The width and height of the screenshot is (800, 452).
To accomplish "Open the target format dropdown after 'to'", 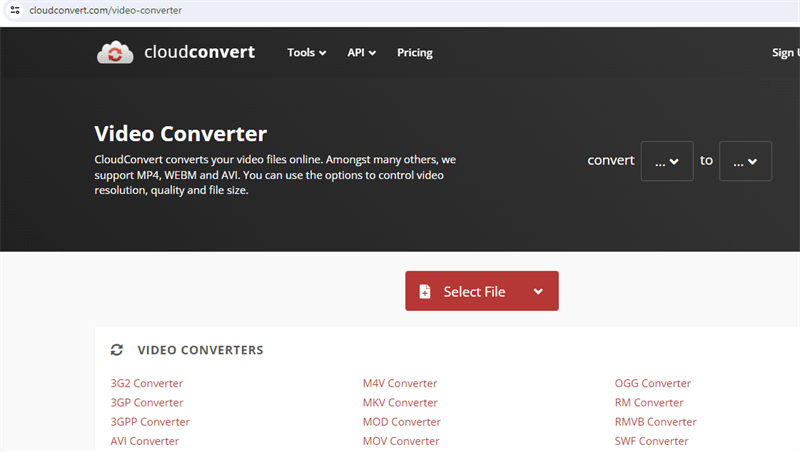I will tap(745, 161).
